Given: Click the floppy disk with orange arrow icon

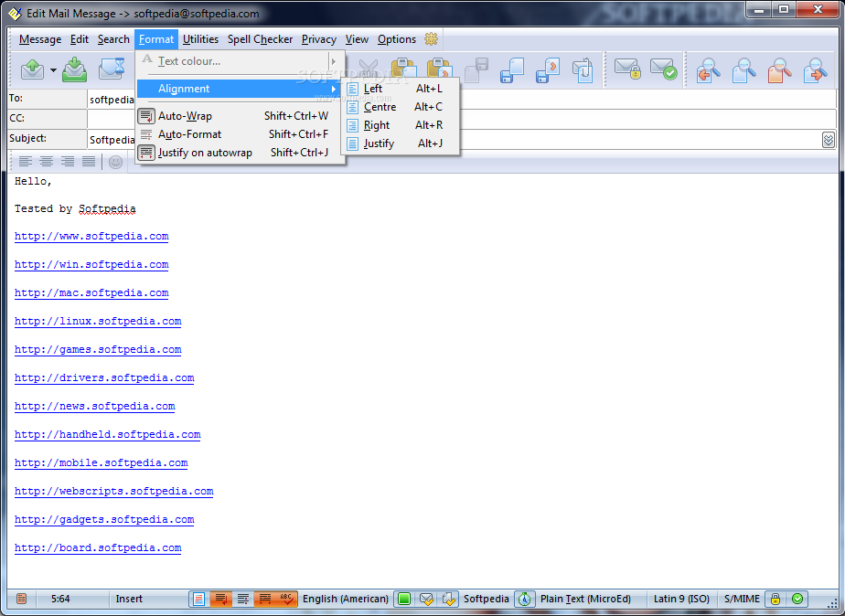Looking at the screenshot, I should pyautogui.click(x=548, y=70).
